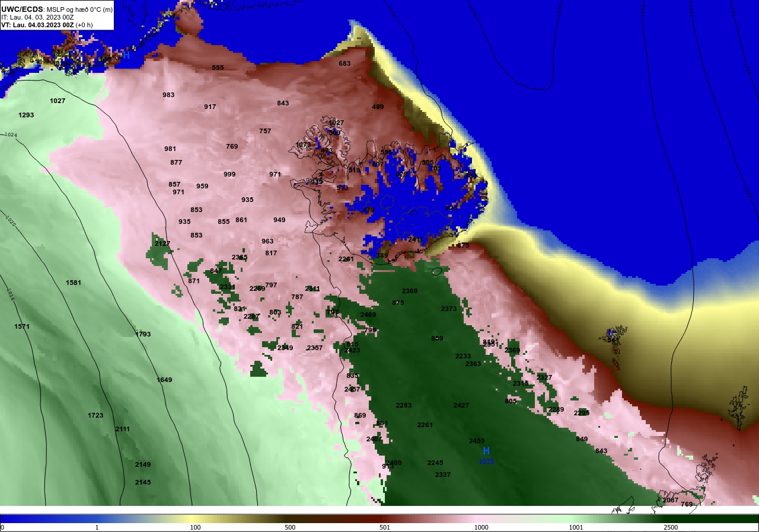Click the 500 label on the color scale
This screenshot has width=759, height=532.
point(290,527)
